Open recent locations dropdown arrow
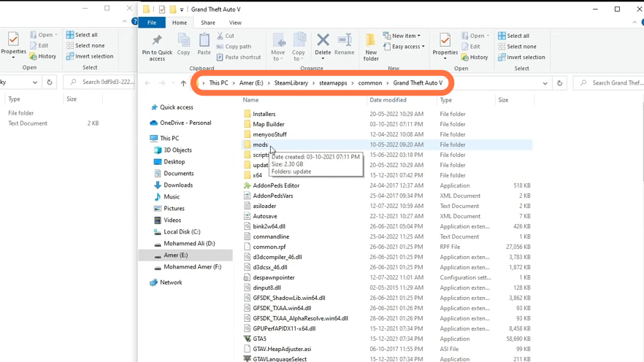 [173, 83]
